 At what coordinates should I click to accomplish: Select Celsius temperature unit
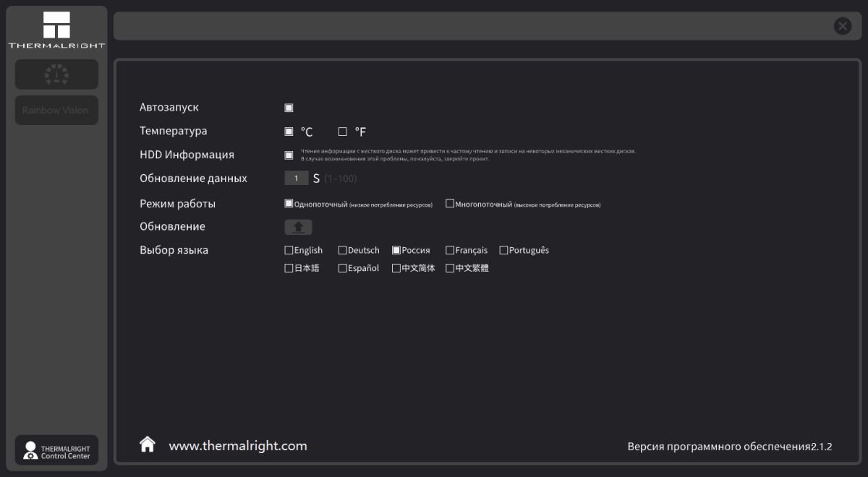coord(289,132)
